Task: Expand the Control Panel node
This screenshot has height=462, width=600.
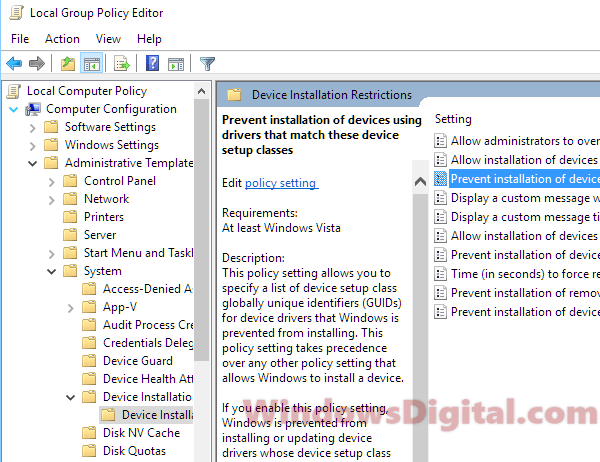Action: pos(52,181)
